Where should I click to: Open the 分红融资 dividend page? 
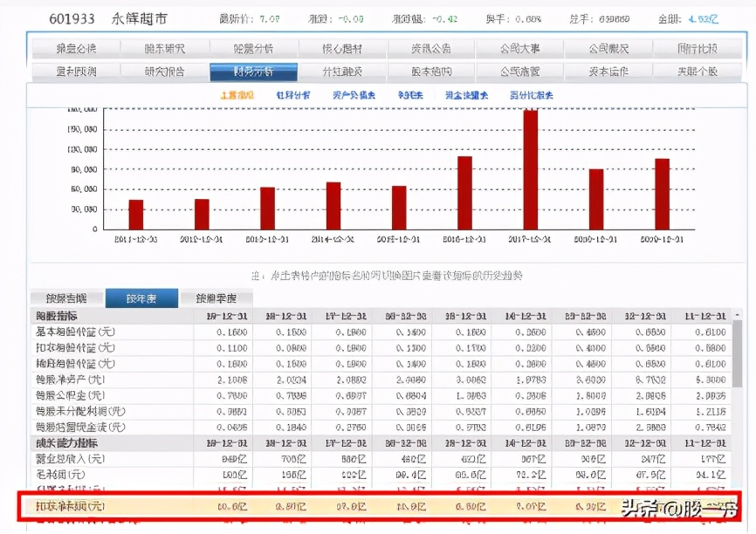pyautogui.click(x=342, y=72)
